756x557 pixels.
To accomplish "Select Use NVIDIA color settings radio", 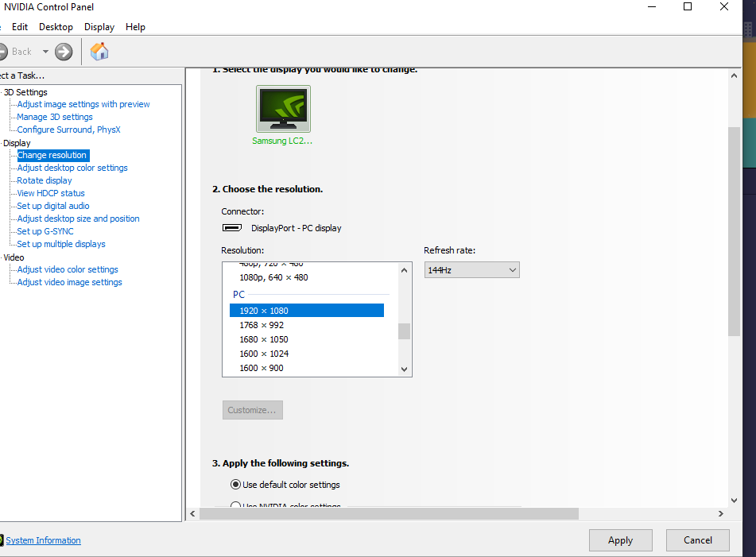I will click(x=236, y=505).
